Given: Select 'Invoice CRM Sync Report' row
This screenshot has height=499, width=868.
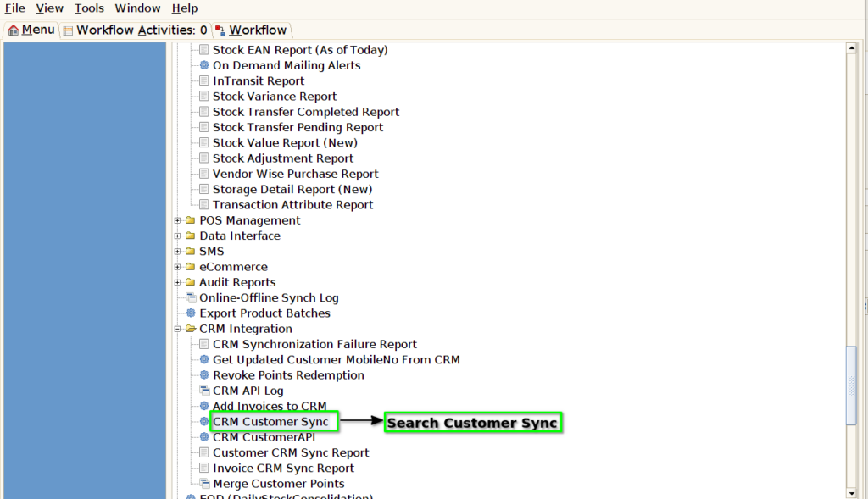Looking at the screenshot, I should [x=283, y=468].
